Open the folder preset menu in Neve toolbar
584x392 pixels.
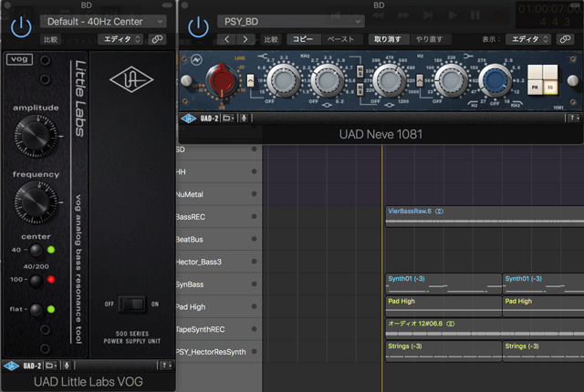[x=228, y=119]
